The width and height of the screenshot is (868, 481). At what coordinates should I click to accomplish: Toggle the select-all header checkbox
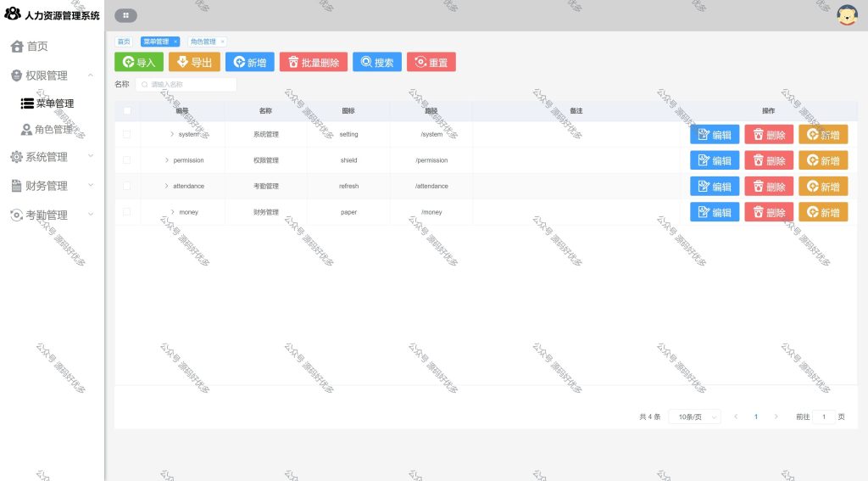pyautogui.click(x=127, y=111)
